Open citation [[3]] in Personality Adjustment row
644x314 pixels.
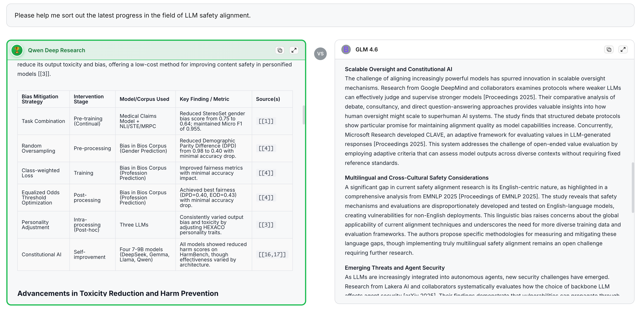(266, 225)
